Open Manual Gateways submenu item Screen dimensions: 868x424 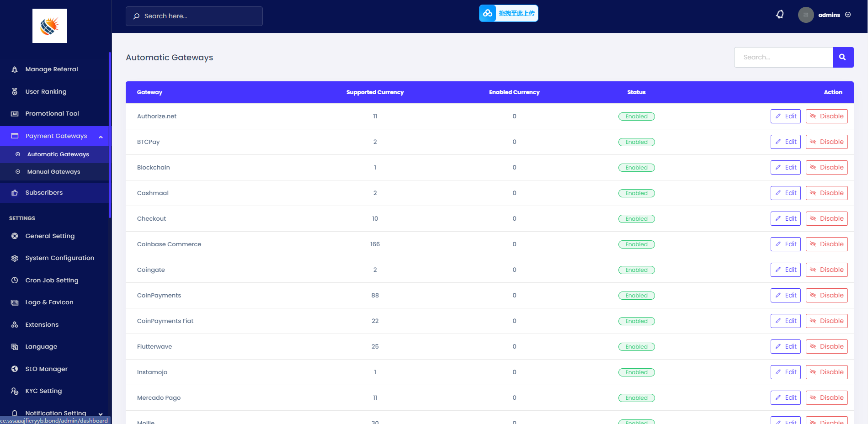53,172
